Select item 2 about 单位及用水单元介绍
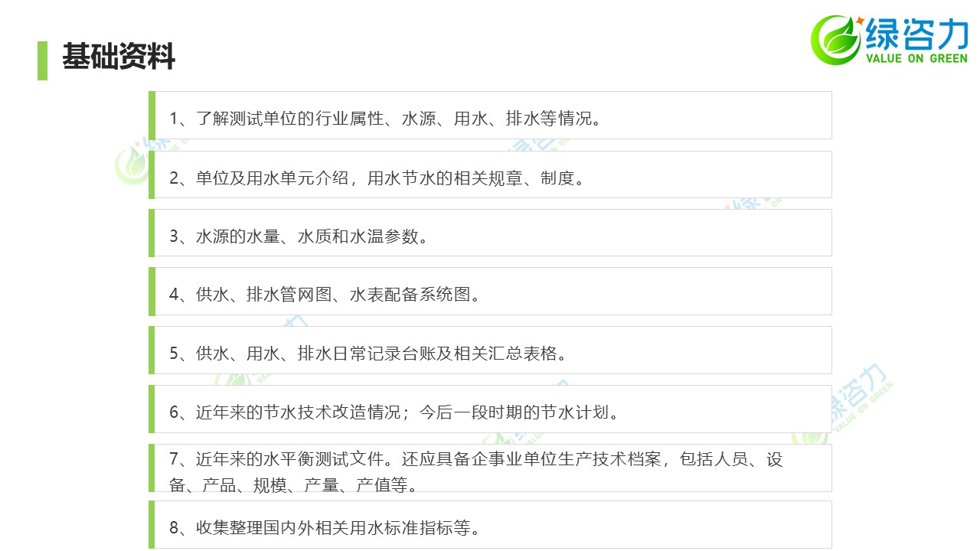 click(x=490, y=174)
